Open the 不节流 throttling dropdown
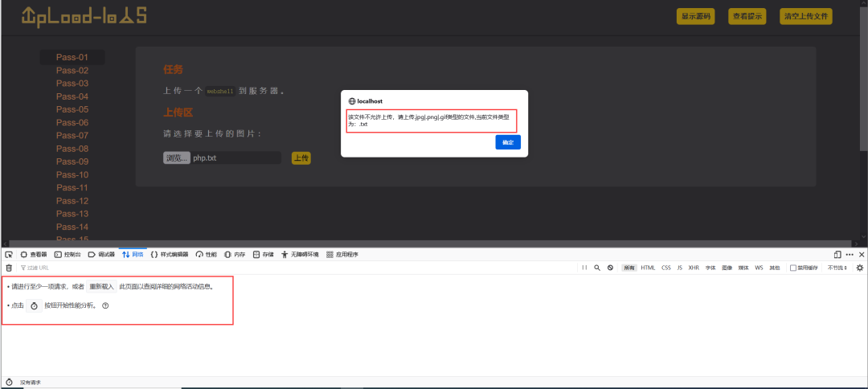Viewport: 868px width, 389px height. (x=837, y=268)
